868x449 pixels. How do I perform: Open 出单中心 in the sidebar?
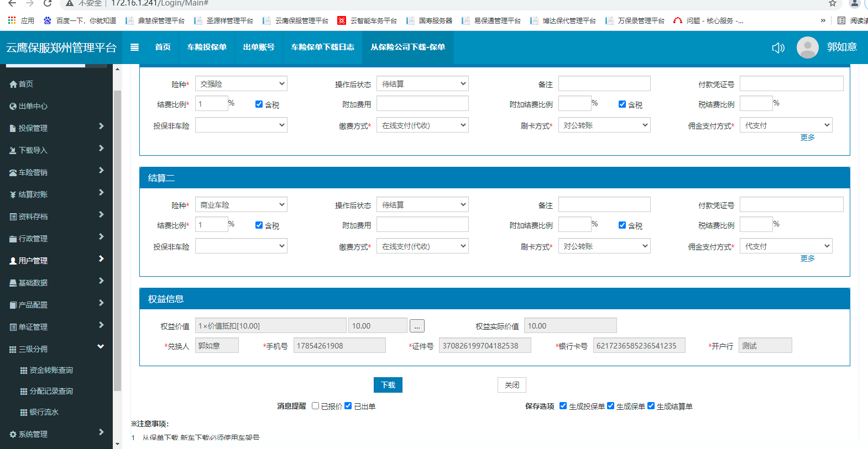pos(33,106)
